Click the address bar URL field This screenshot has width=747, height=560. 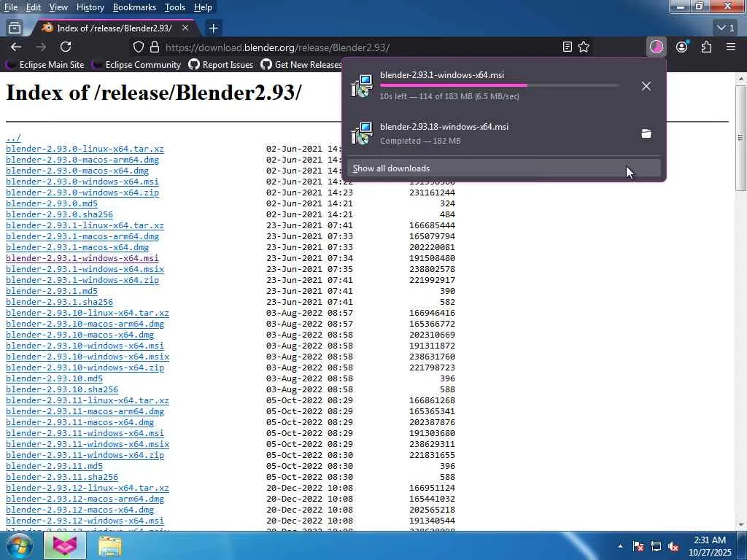tap(360, 47)
